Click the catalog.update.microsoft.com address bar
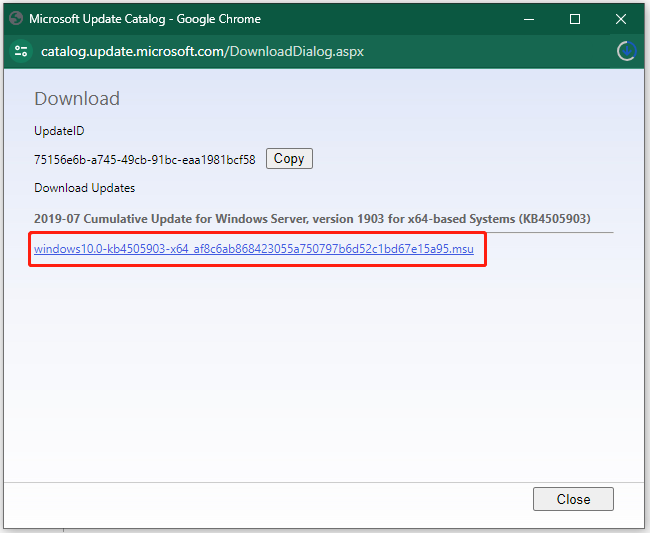Viewport: 650px width, 533px height. pyautogui.click(x=202, y=51)
